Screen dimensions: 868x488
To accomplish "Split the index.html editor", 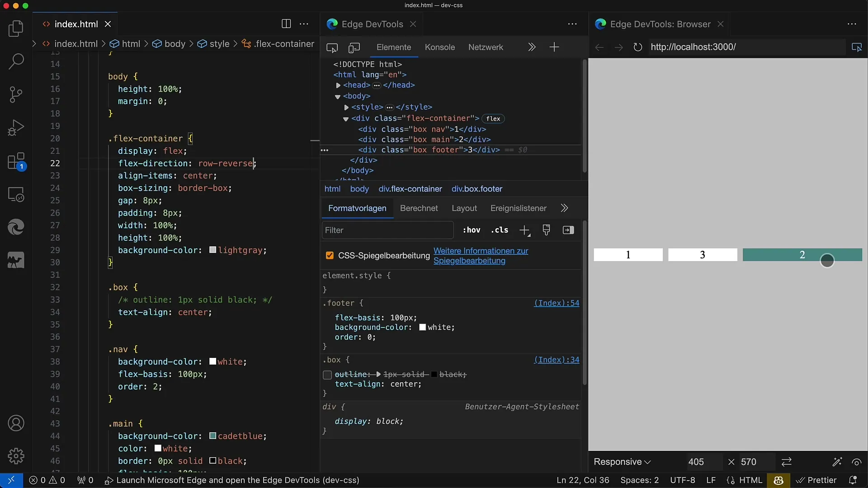I will pyautogui.click(x=286, y=24).
